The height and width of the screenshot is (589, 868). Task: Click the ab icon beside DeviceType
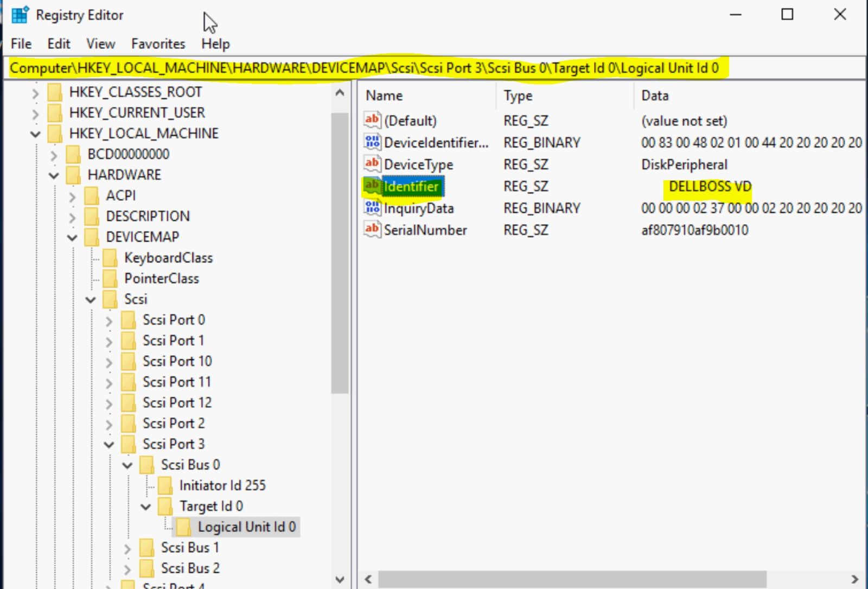tap(372, 164)
